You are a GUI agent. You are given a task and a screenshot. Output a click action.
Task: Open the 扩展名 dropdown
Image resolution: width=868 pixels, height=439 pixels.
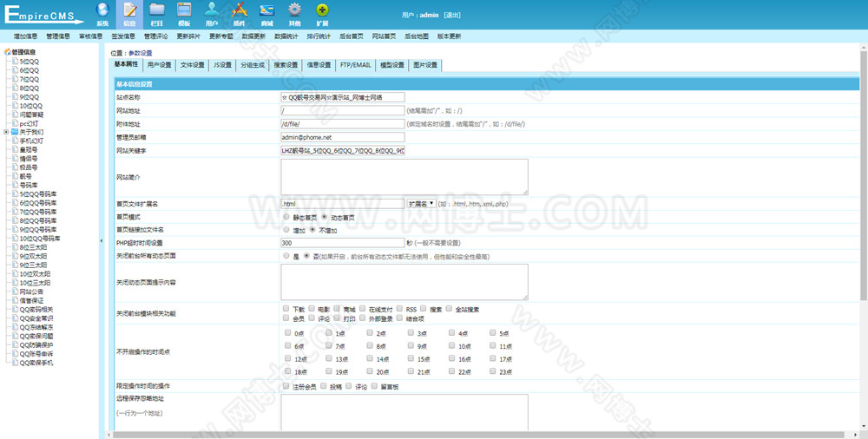pyautogui.click(x=421, y=204)
